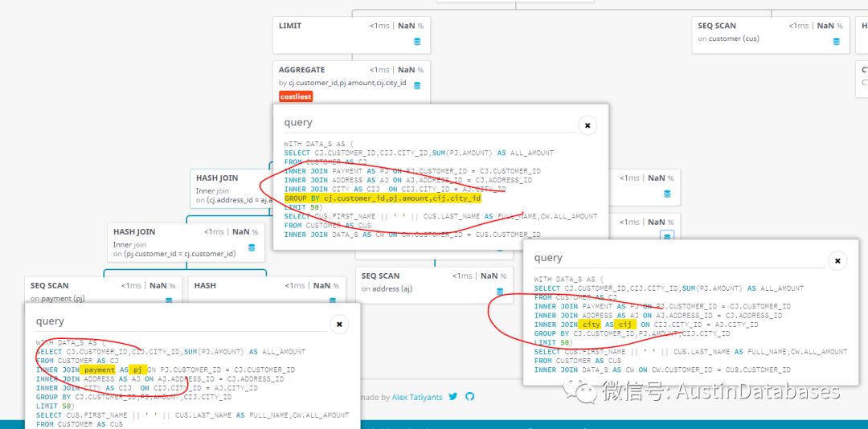
Task: Click 'on address (aj)' label
Action: point(387,289)
